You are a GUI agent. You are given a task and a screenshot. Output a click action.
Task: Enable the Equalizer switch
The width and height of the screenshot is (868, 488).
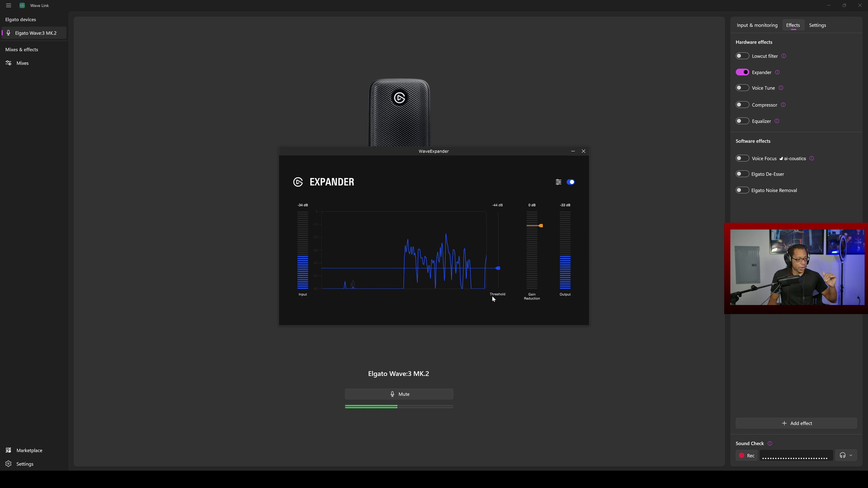[x=742, y=121]
